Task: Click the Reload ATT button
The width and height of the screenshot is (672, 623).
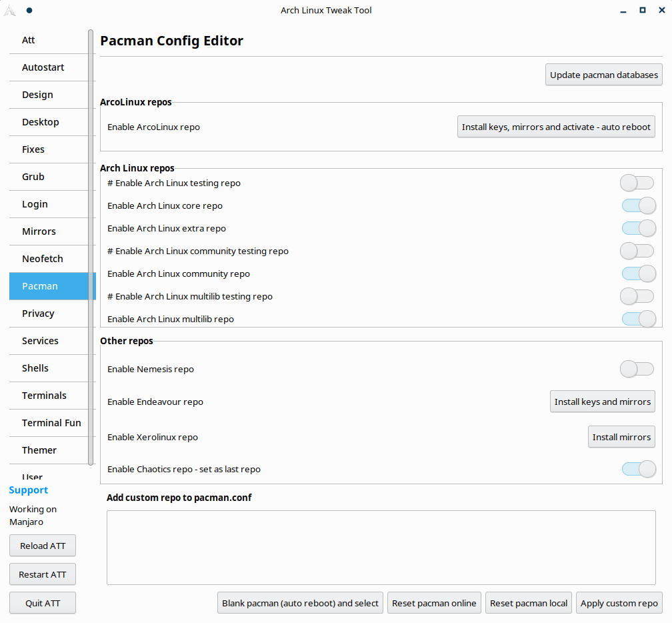Action: coord(43,546)
